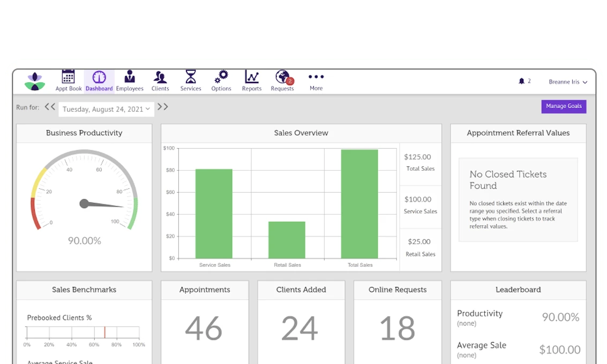Image resolution: width=607 pixels, height=364 pixels.
Task: Expand the More menu with three dots
Action: [x=316, y=77]
